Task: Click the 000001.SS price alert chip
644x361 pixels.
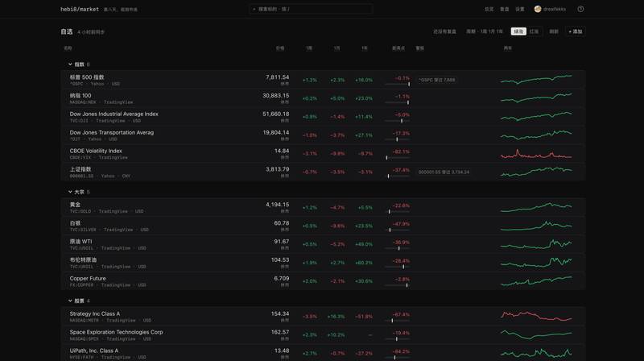Action: (444, 172)
